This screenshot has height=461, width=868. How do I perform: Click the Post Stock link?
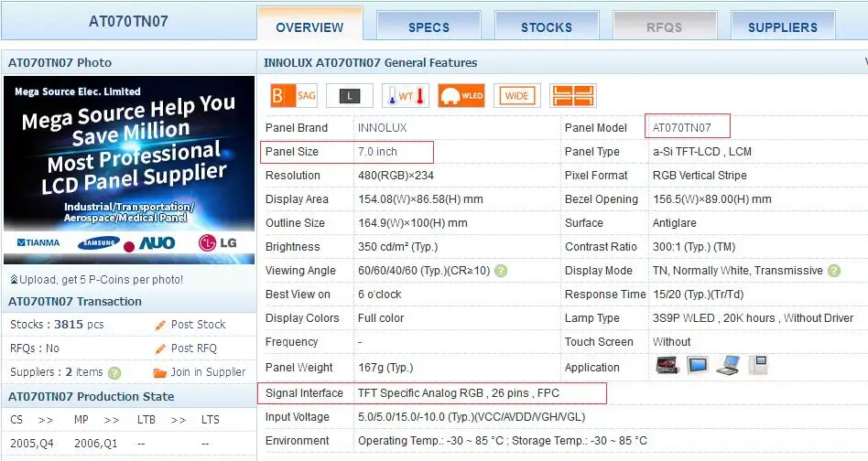point(198,325)
